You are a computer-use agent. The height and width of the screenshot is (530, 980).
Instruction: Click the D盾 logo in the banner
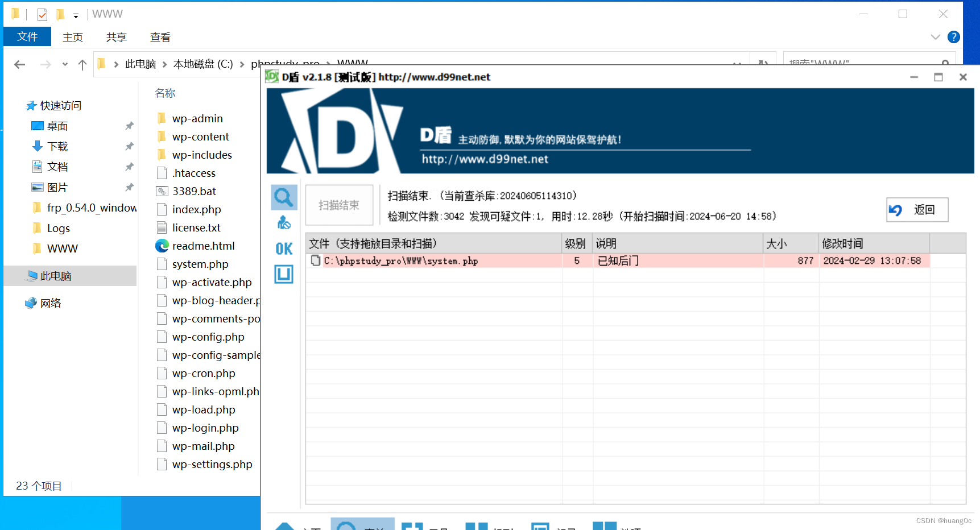pyautogui.click(x=341, y=132)
